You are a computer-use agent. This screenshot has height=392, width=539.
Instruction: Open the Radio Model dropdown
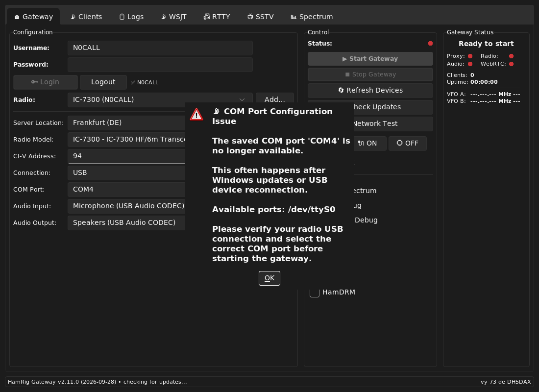click(126, 139)
